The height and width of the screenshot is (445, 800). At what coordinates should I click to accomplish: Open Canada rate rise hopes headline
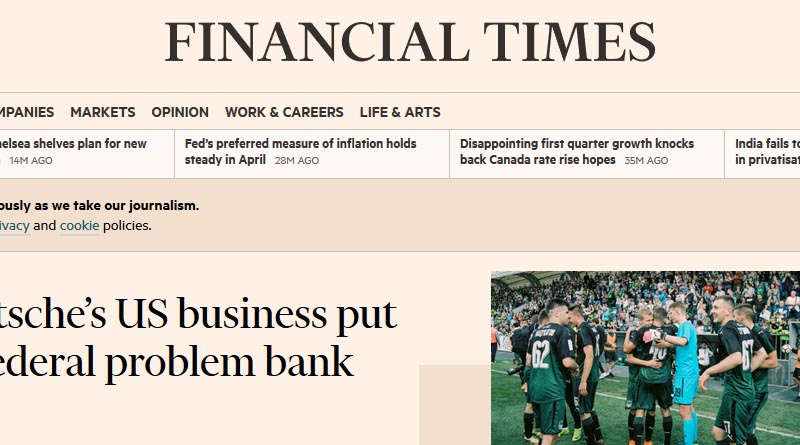pos(577,152)
